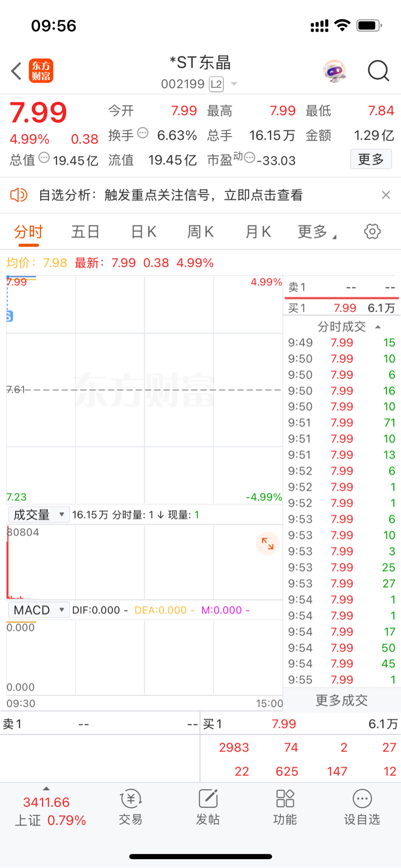Open 成交量 indicator dropdown
The height and width of the screenshot is (868, 401).
39,515
